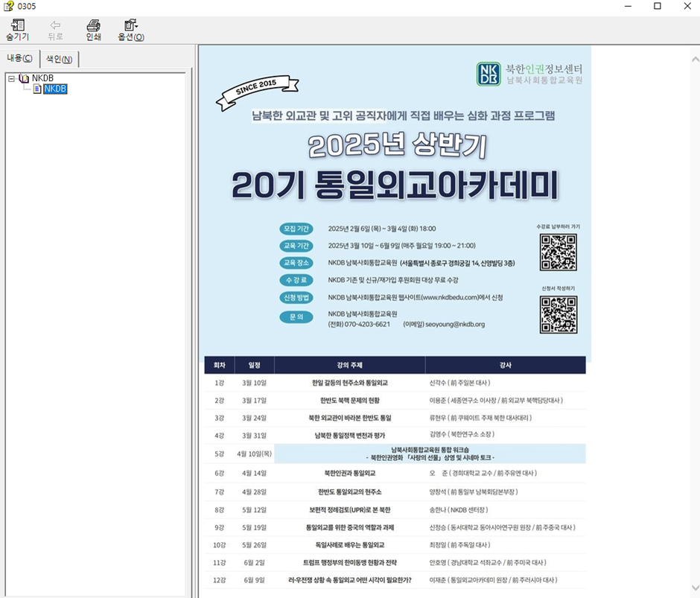This screenshot has height=598, width=700.
Task: Click the 신청 방법 label badge
Action: pos(296,297)
